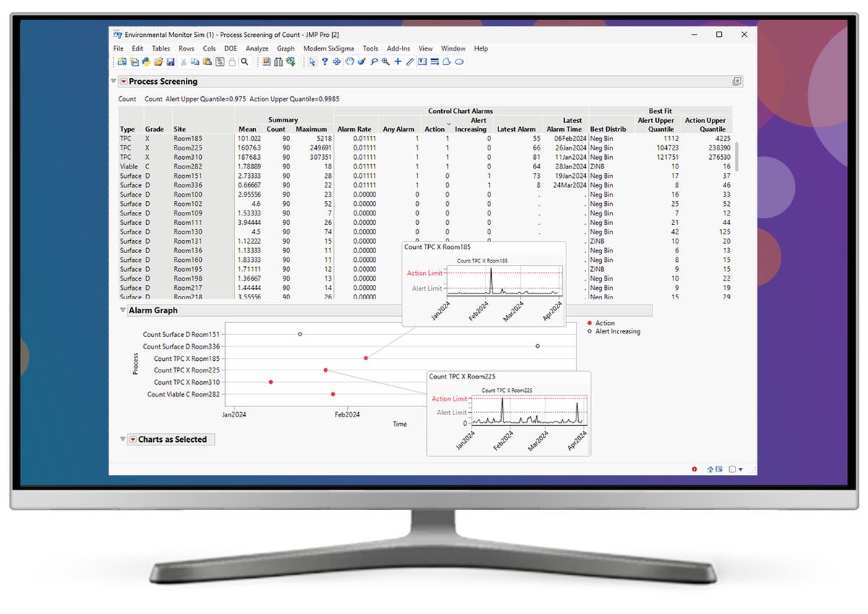Select the Grabber hand tool

(349, 62)
